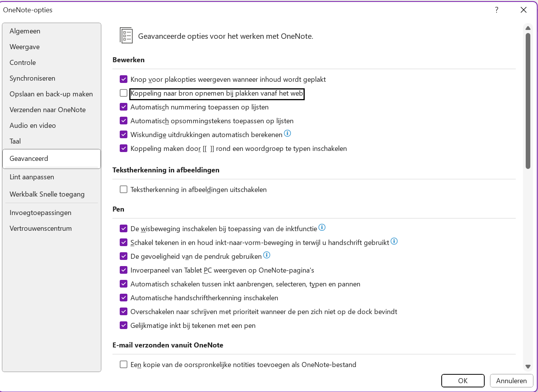The height and width of the screenshot is (392, 538).
Task: Tick Een kopie van oorspronkelijke notities toevoegen
Action: [x=124, y=364]
